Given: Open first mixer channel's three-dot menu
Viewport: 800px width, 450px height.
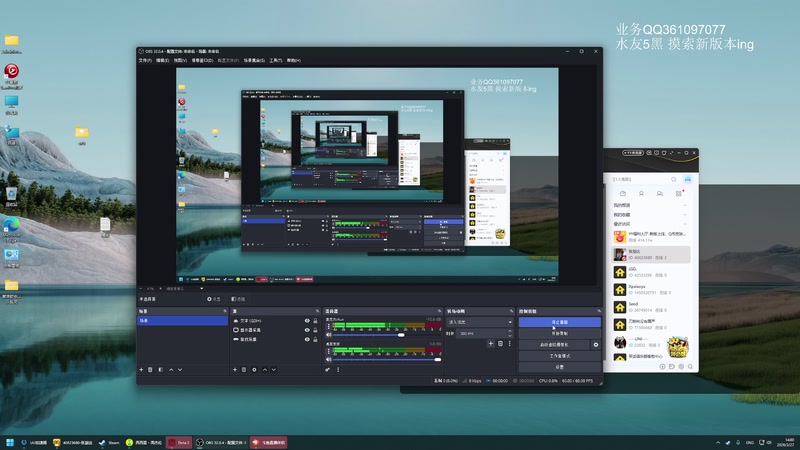Looking at the screenshot, I should pyautogui.click(x=329, y=326).
